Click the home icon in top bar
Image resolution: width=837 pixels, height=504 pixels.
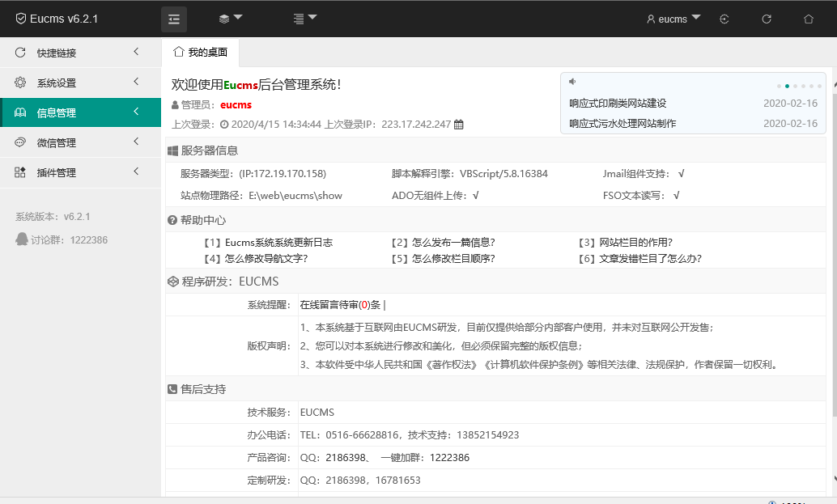[x=809, y=19]
